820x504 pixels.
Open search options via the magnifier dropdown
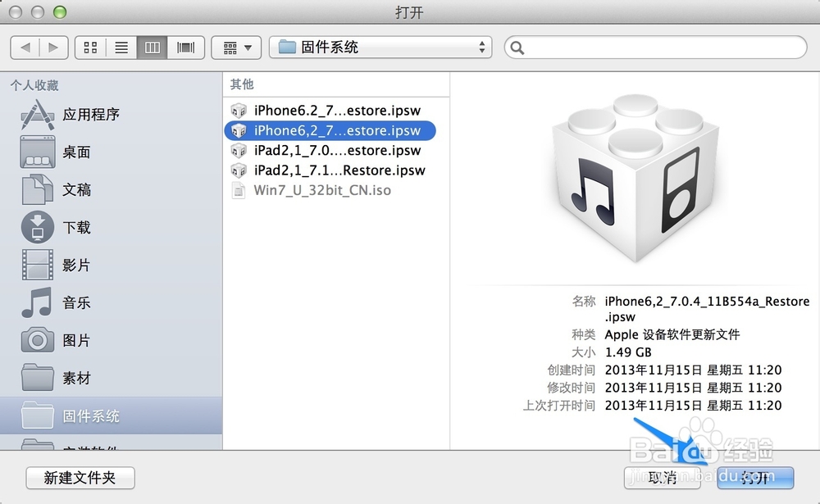517,48
